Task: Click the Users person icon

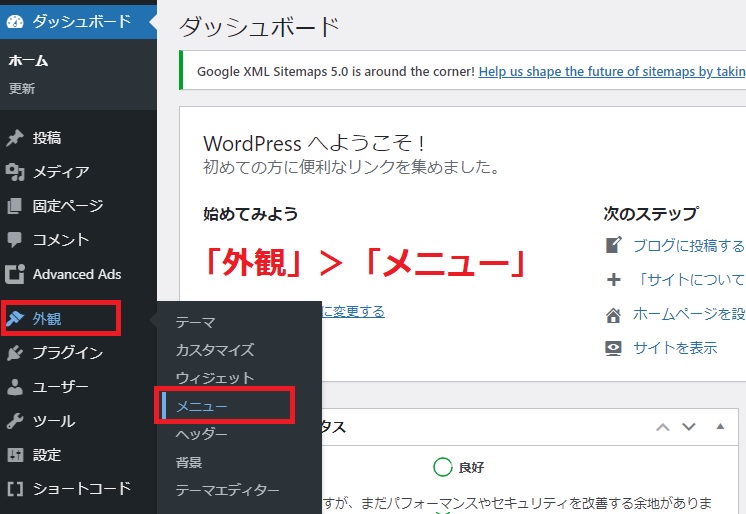Action: 15,387
